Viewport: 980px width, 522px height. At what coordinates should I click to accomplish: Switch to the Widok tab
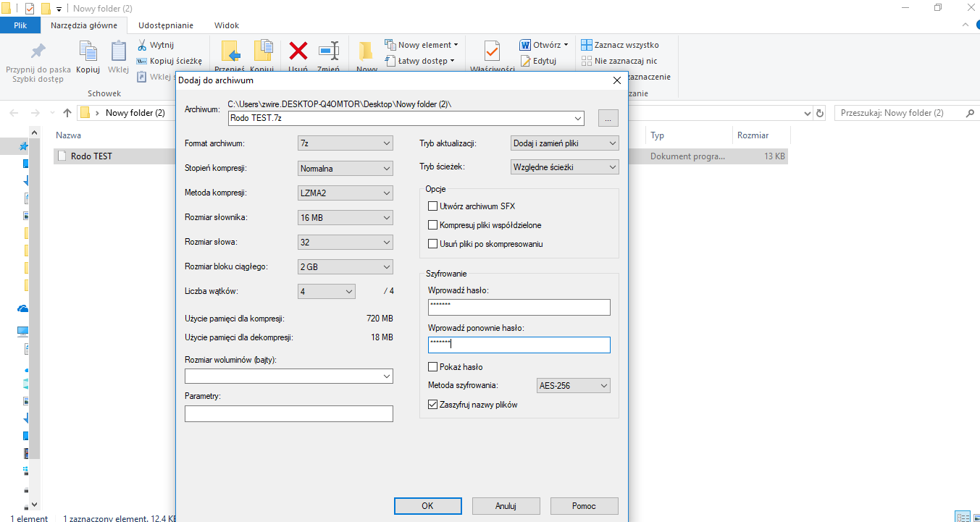coord(227,25)
